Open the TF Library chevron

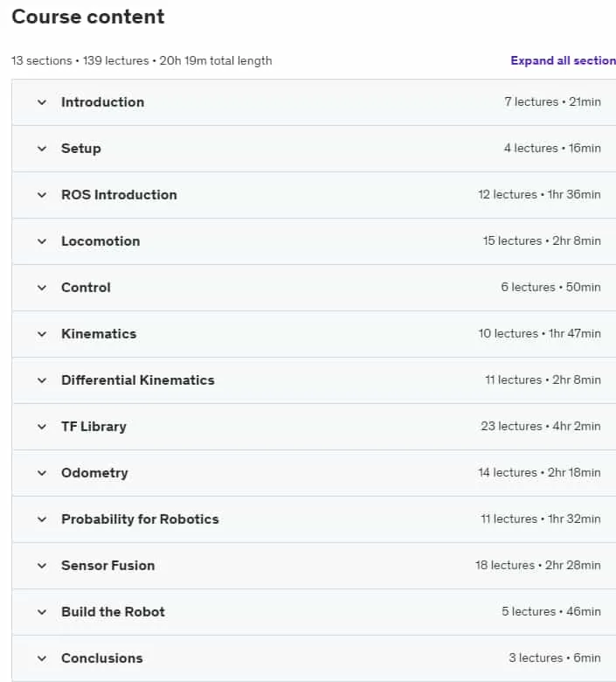[x=42, y=427]
